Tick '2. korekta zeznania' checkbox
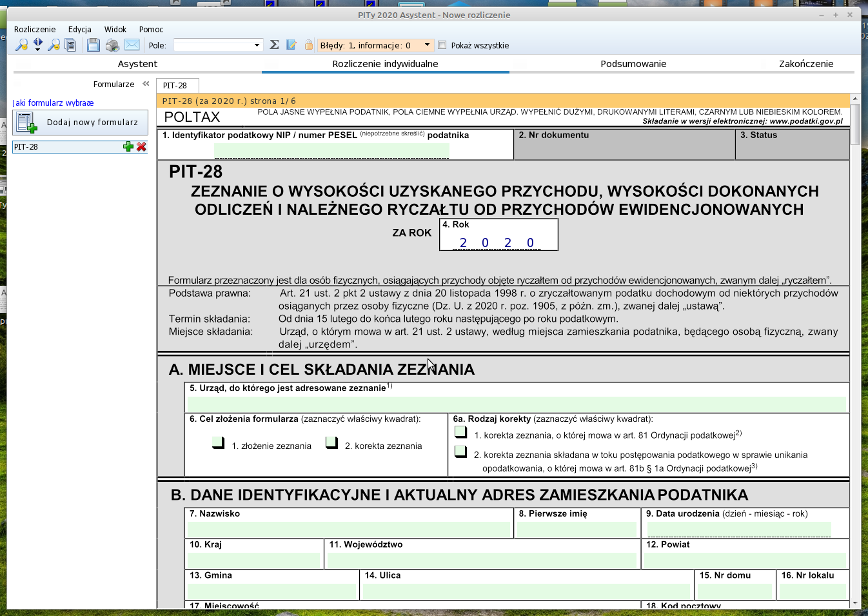868x616 pixels. click(x=331, y=442)
